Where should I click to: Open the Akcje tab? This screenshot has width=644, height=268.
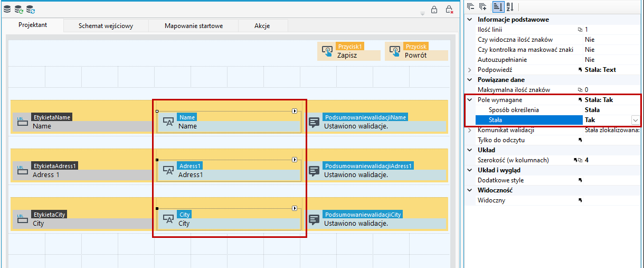[262, 26]
